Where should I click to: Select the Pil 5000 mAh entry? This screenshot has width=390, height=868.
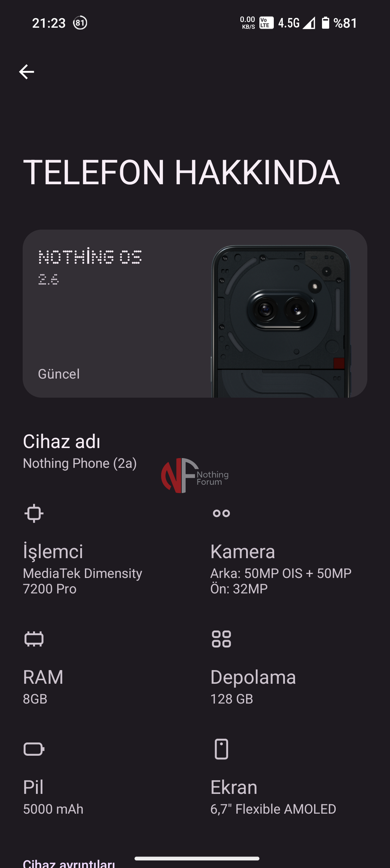point(53,796)
